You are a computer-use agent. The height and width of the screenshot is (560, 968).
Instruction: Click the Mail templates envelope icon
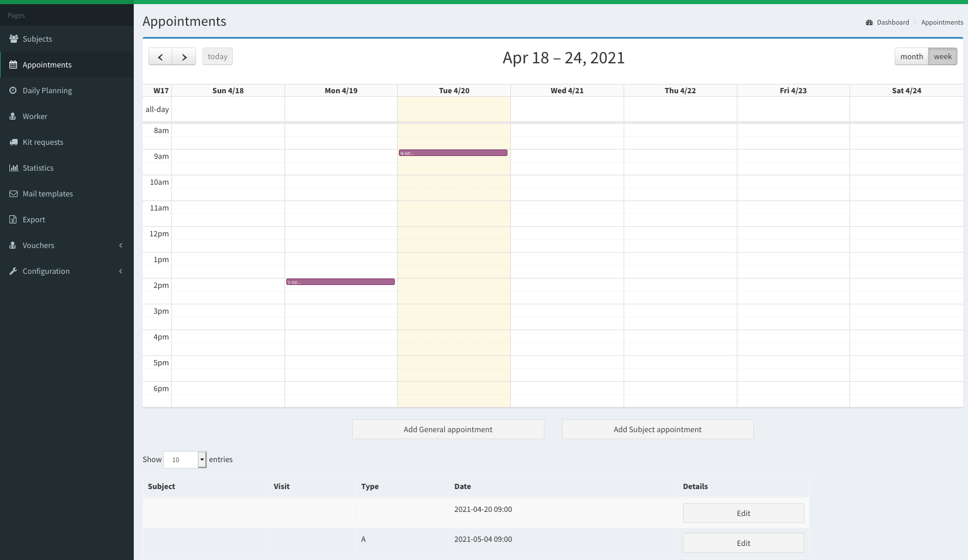(x=13, y=194)
